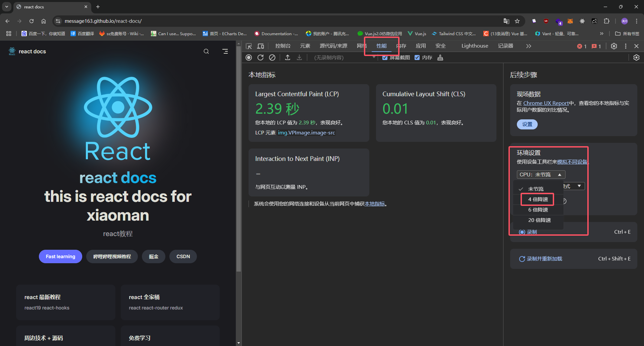Upload a performance profile with the upload arrow
This screenshot has width=644, height=346.
[287, 58]
